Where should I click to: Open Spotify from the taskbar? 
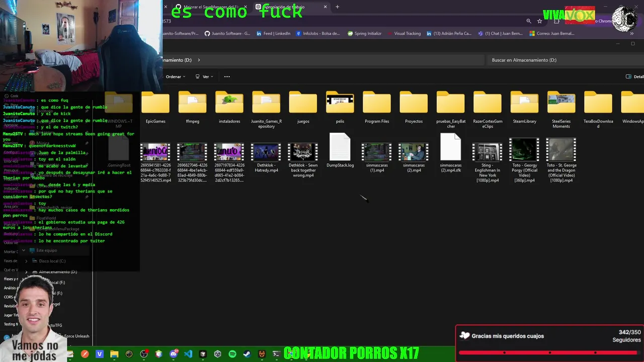coord(232,354)
